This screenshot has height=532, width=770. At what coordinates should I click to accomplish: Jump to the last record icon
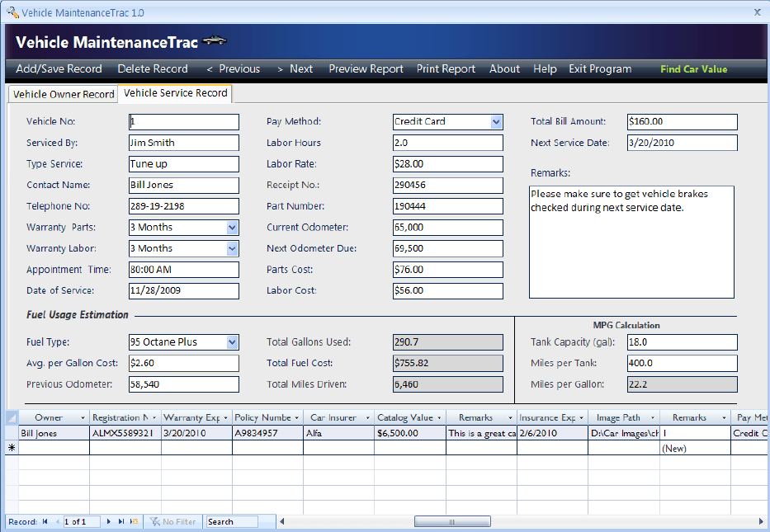tap(121, 521)
